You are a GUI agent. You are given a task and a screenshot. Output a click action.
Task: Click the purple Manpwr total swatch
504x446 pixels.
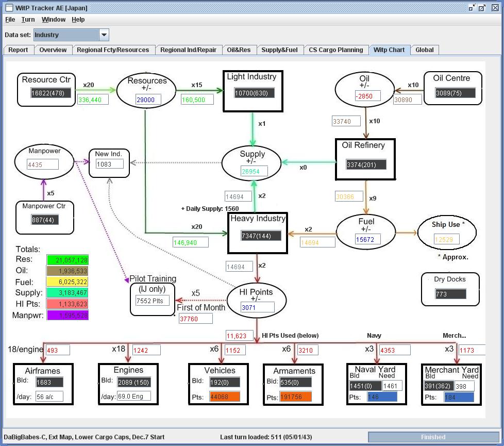tap(68, 315)
